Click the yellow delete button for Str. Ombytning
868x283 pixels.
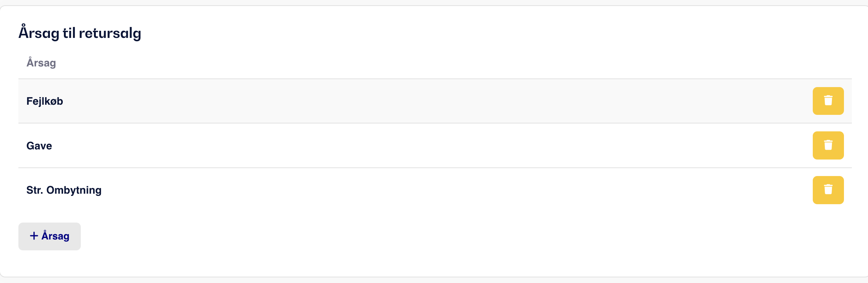[828, 190]
